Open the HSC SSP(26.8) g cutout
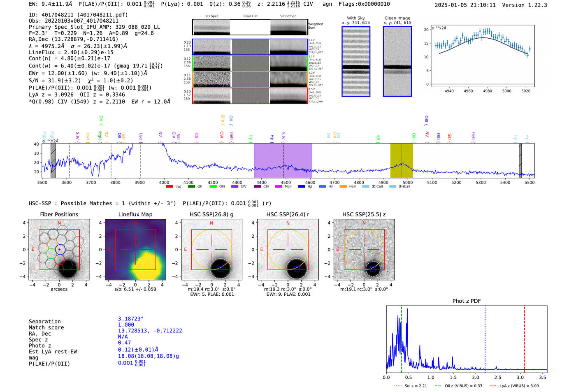Viewport: 576px width, 392px height. 212,250
